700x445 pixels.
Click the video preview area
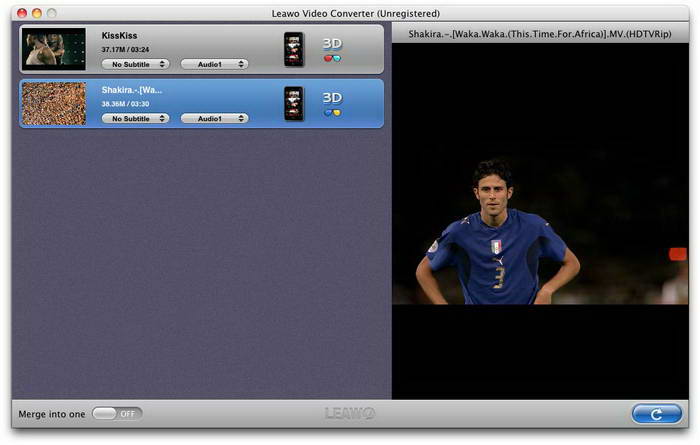540,221
